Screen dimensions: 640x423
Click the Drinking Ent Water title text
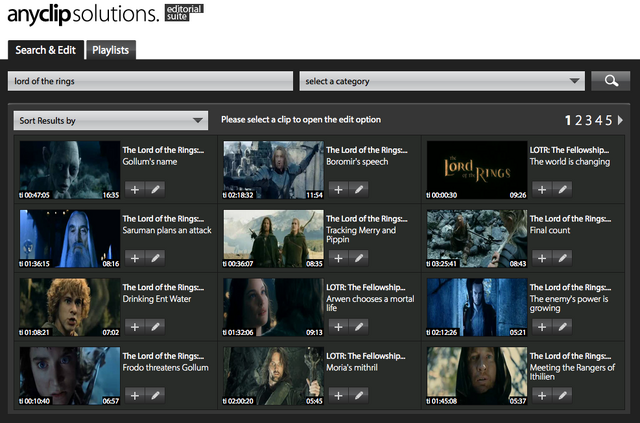pyautogui.click(x=157, y=299)
